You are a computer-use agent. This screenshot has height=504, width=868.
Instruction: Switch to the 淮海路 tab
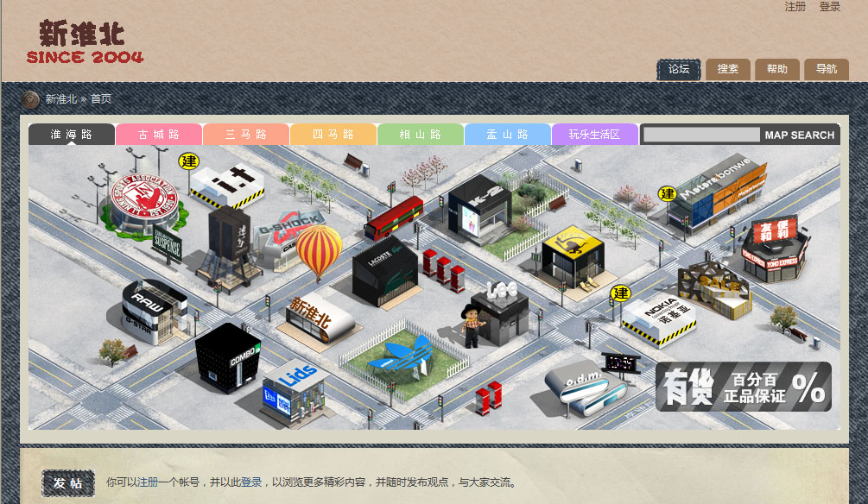[x=72, y=135]
